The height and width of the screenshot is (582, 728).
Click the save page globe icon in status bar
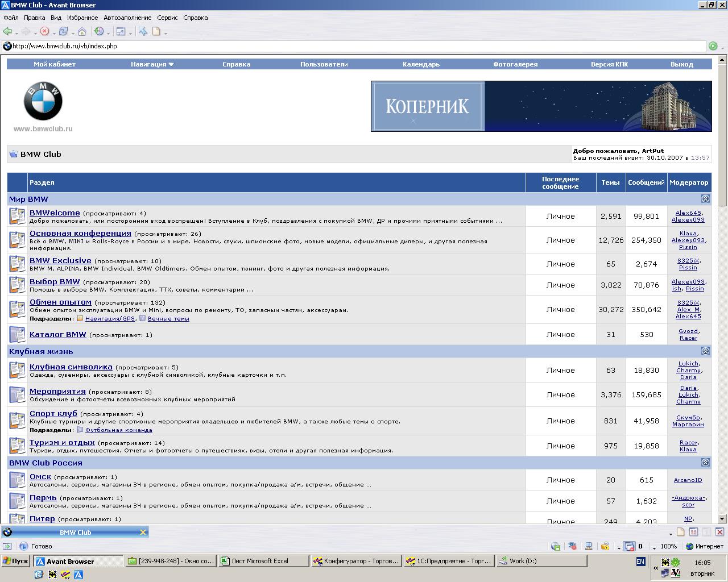[556, 546]
